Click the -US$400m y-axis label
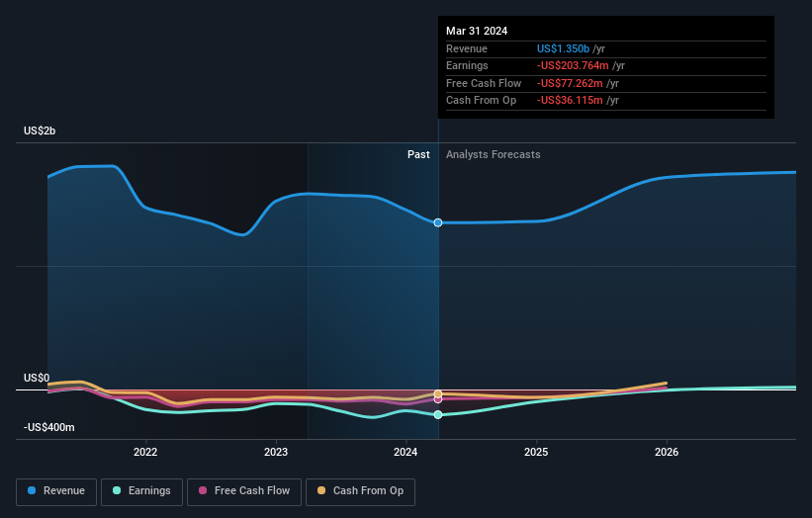 [49, 427]
